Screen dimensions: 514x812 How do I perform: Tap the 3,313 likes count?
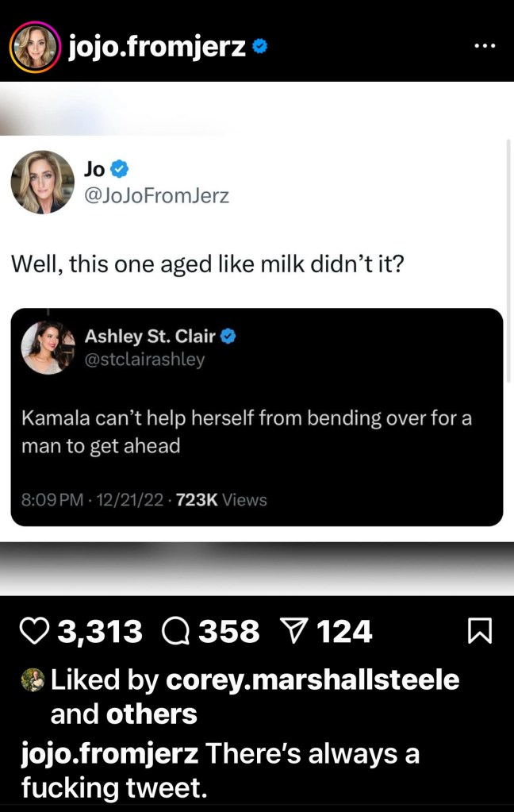100,632
